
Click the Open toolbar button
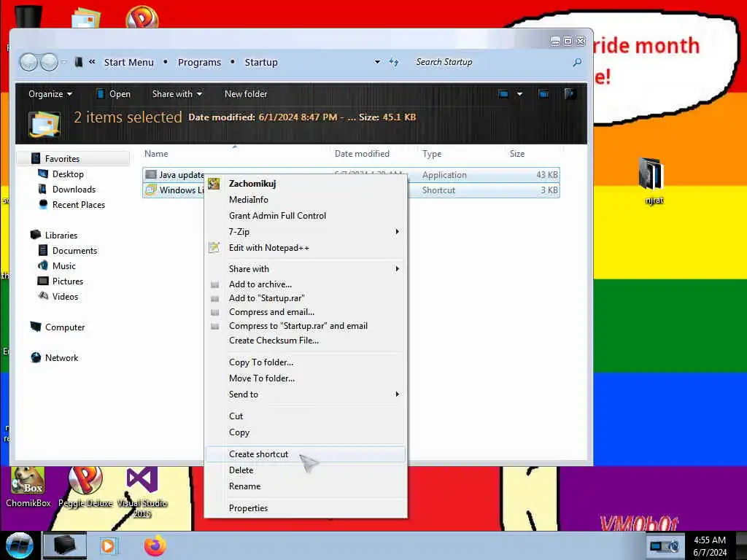coord(113,94)
